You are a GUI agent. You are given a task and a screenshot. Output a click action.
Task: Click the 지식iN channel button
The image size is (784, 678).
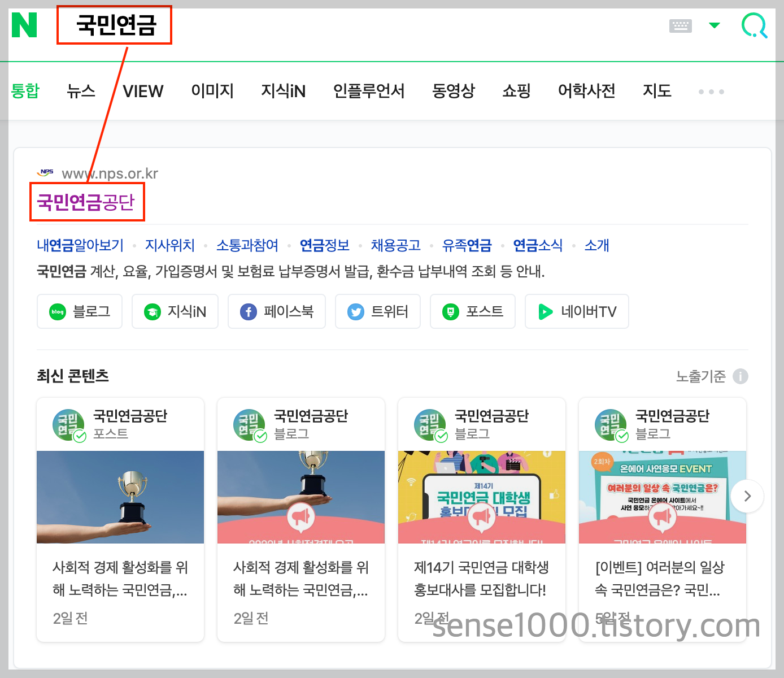click(x=175, y=311)
